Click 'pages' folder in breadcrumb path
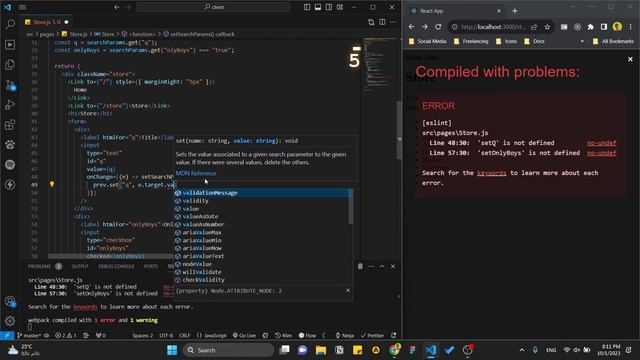The image size is (640, 360). (47, 34)
